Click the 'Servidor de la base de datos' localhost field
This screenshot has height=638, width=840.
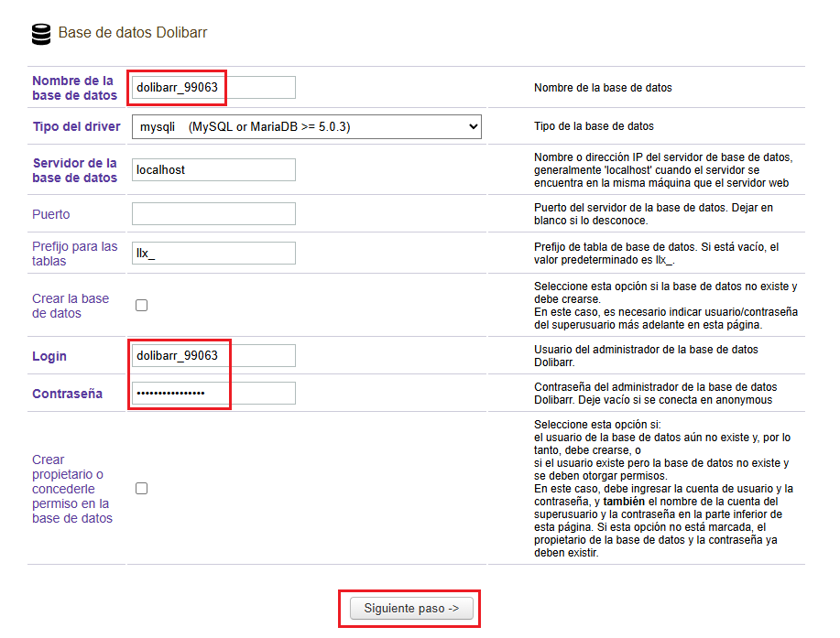(213, 169)
